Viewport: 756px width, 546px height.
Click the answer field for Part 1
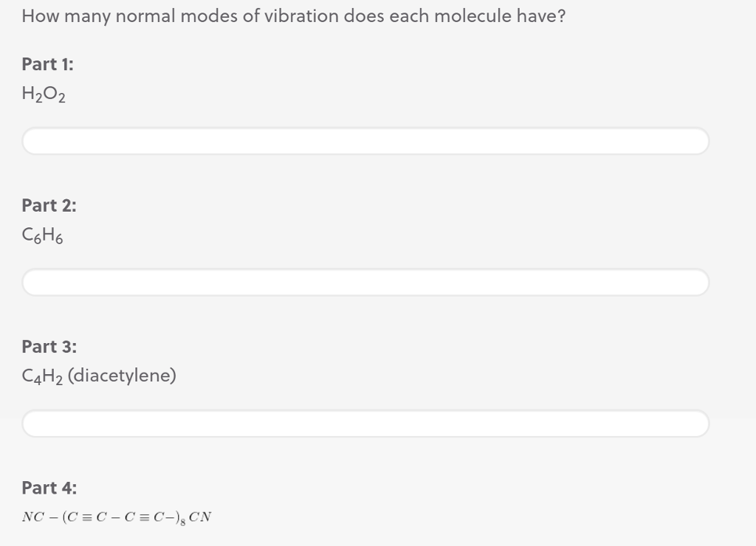point(365,141)
